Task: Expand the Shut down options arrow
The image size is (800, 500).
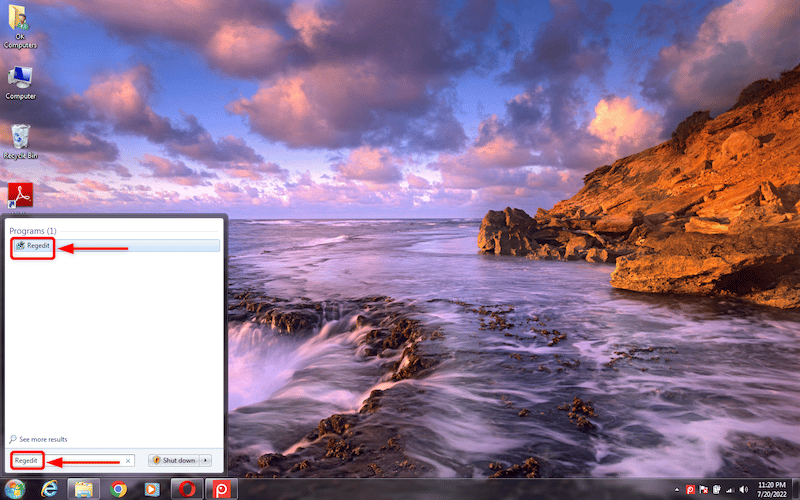Action: [x=206, y=460]
